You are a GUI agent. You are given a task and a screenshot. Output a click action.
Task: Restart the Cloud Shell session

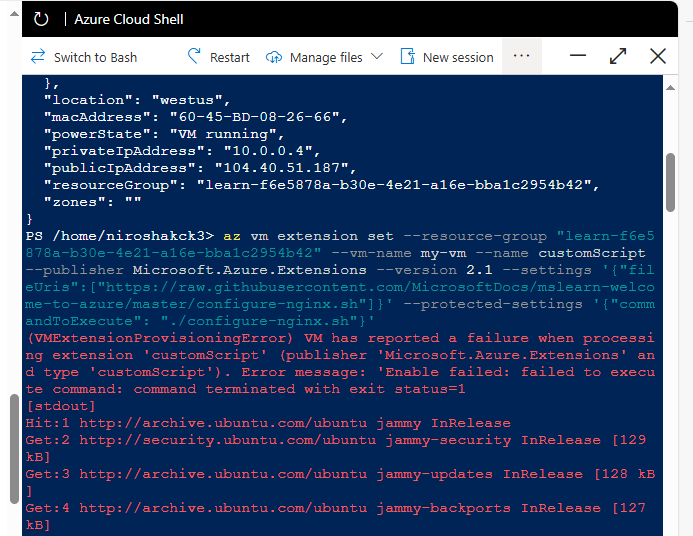pyautogui.click(x=219, y=57)
